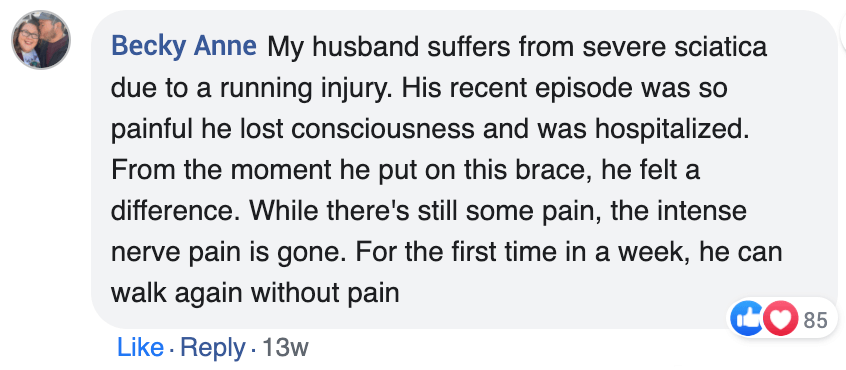Open the 13w comment timestamp
This screenshot has height=370, width=846.
click(285, 348)
